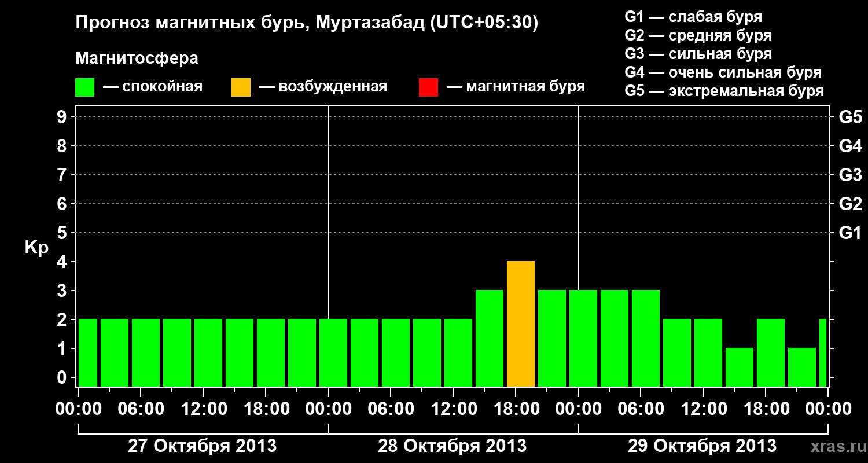Click the 'G5 — экстремальная буря' legend line
This screenshot has height=463, width=868.
pyautogui.click(x=724, y=91)
